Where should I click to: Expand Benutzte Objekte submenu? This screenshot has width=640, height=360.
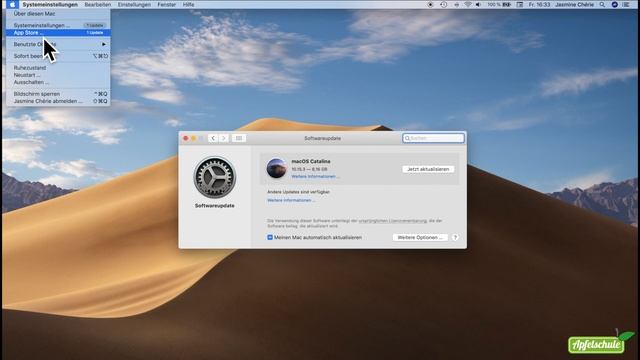[x=58, y=44]
